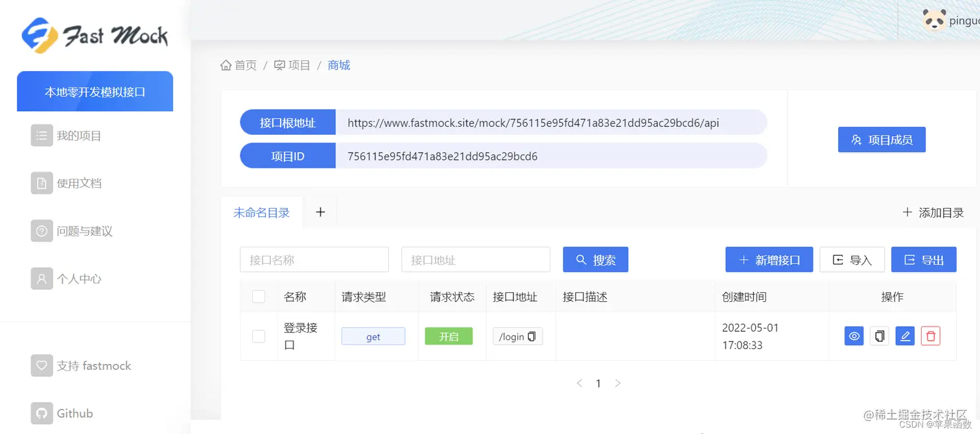Click the 接口名称 search input field
This screenshot has width=980, height=434.
coord(314,259)
